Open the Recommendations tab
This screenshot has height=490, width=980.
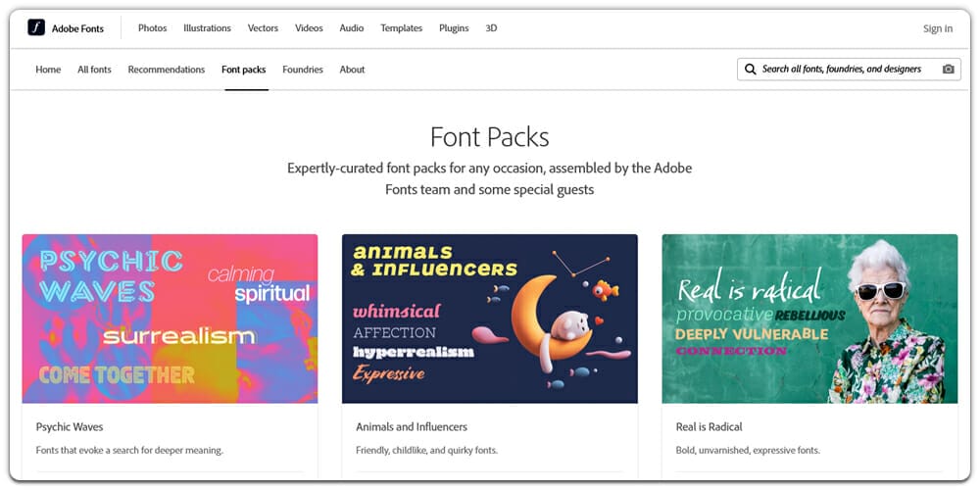pyautogui.click(x=167, y=70)
